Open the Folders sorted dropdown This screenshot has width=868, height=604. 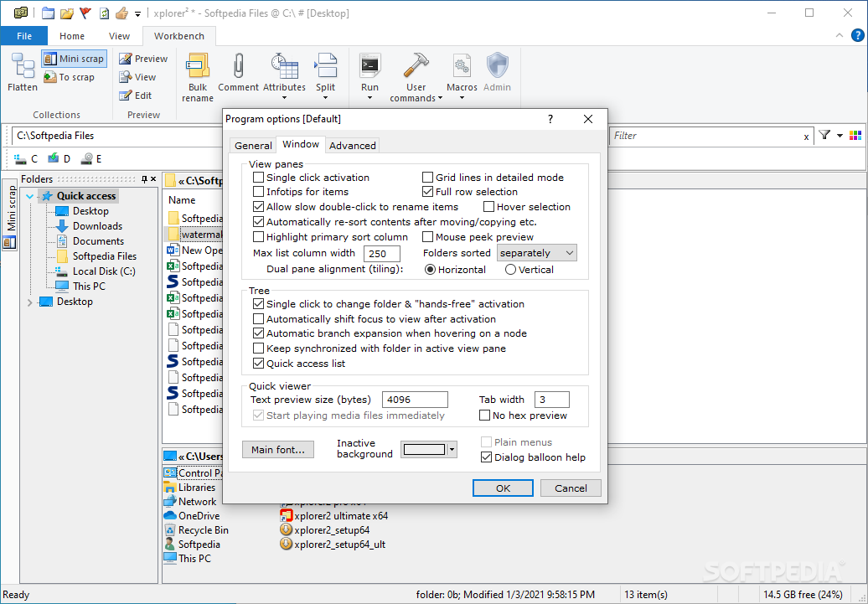pos(536,253)
